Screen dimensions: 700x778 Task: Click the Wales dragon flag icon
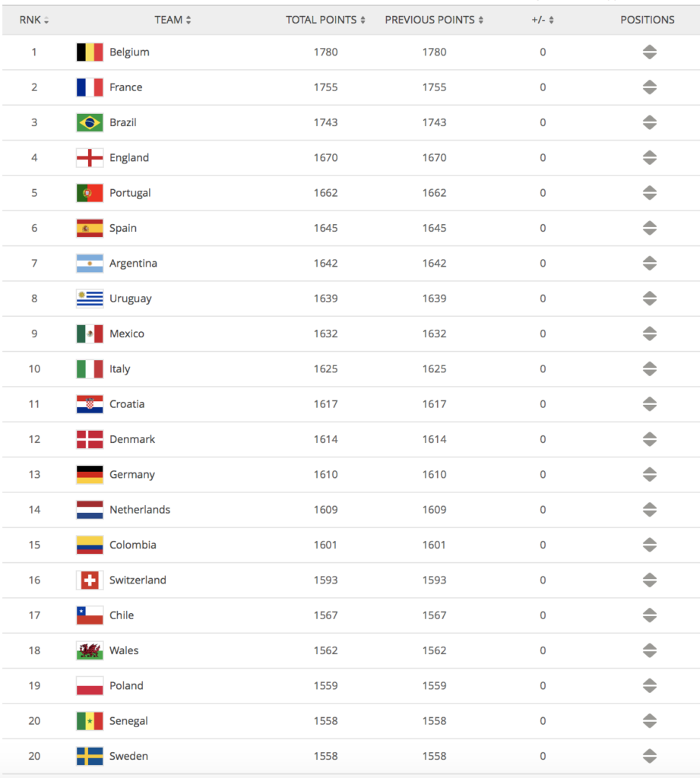[90, 650]
